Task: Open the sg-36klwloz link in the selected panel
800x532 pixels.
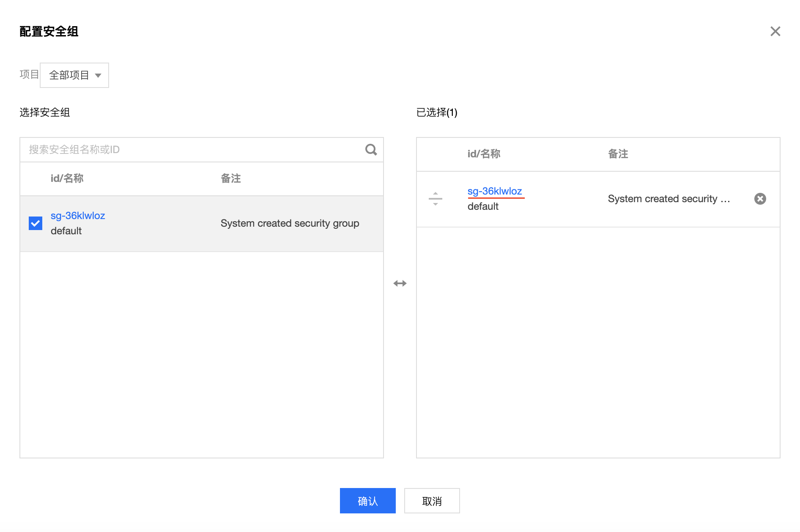Action: [x=495, y=191]
